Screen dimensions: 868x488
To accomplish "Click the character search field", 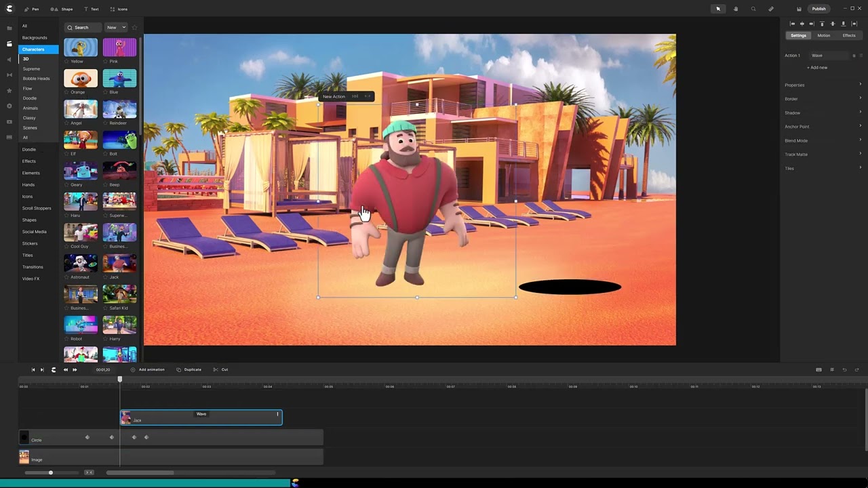I will (x=83, y=27).
